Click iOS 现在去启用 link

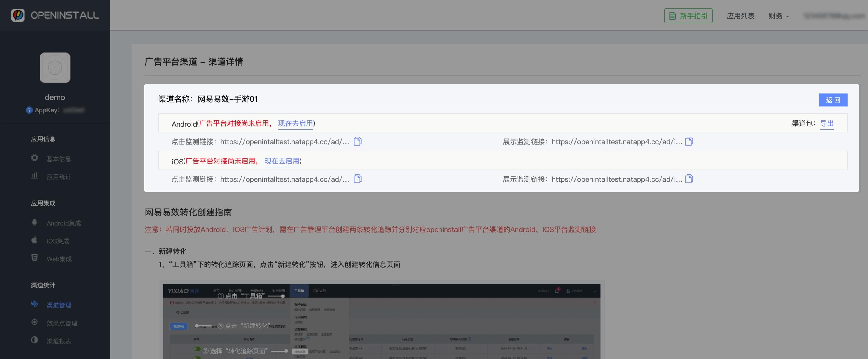(282, 161)
